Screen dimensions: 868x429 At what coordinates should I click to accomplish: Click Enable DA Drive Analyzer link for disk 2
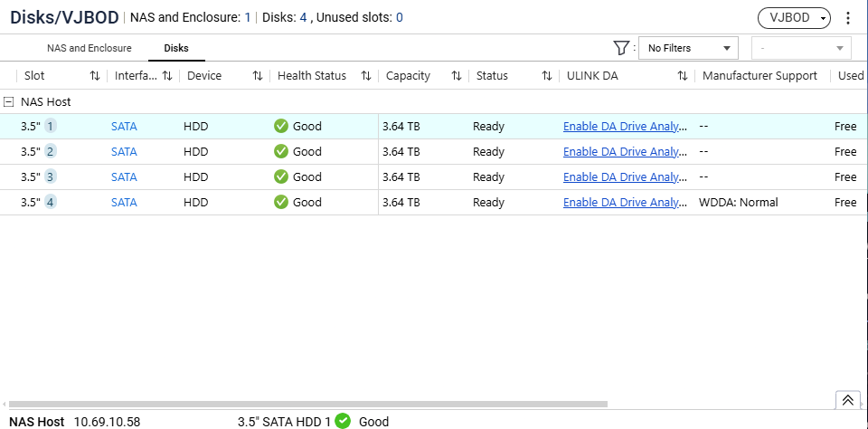click(625, 152)
